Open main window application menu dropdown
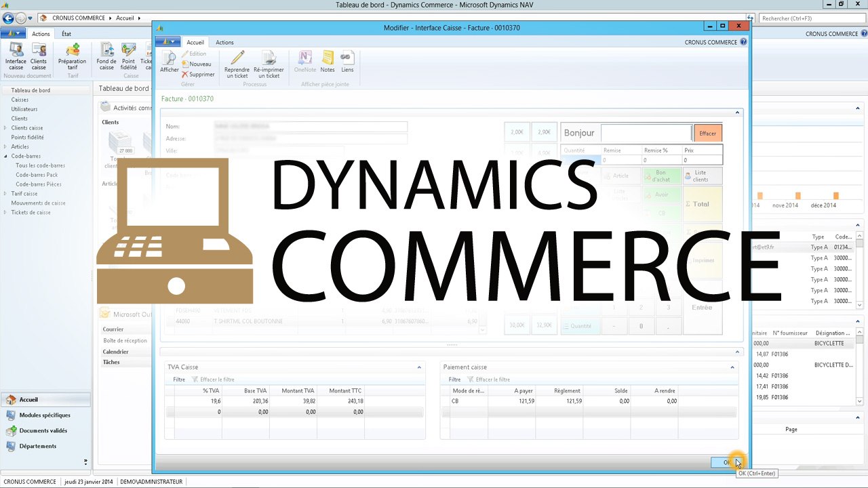This screenshot has width=868, height=488. [13, 33]
